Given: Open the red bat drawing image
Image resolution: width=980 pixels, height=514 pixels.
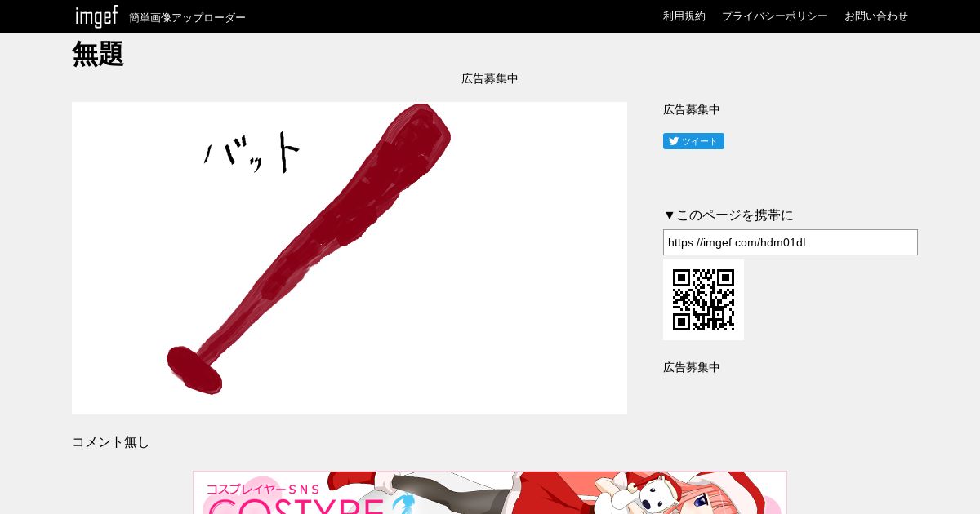Looking at the screenshot, I should click(x=350, y=258).
